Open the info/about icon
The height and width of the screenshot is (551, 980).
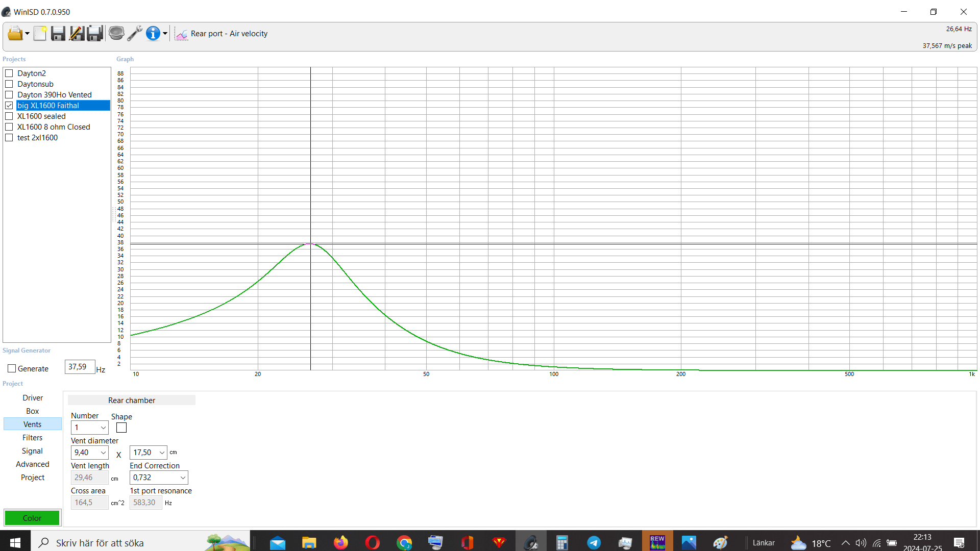pyautogui.click(x=153, y=34)
